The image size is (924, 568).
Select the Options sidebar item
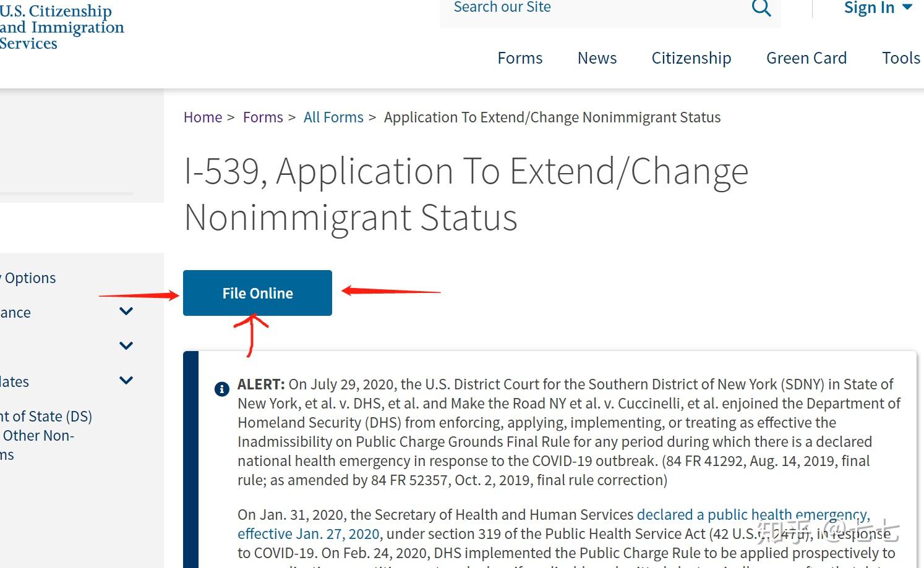(x=30, y=278)
